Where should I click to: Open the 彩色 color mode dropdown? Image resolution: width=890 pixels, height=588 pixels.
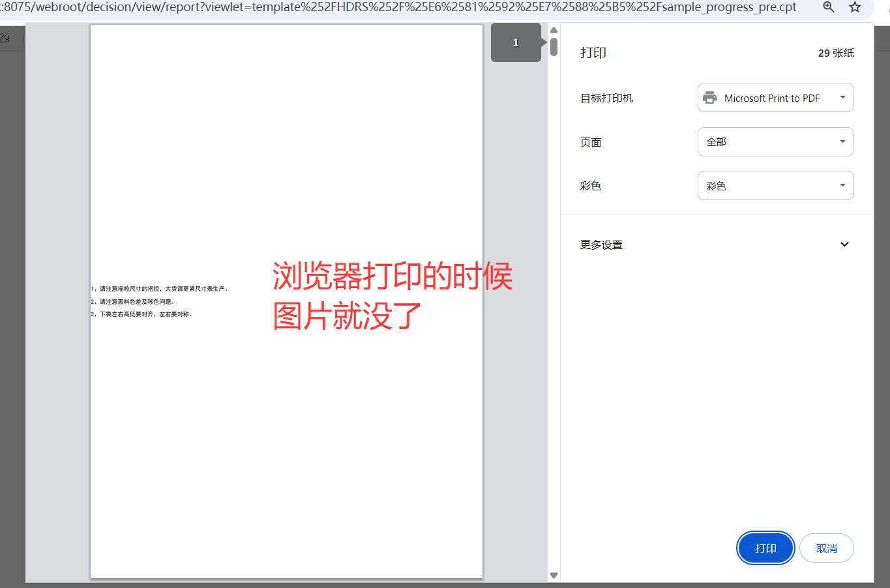(775, 186)
